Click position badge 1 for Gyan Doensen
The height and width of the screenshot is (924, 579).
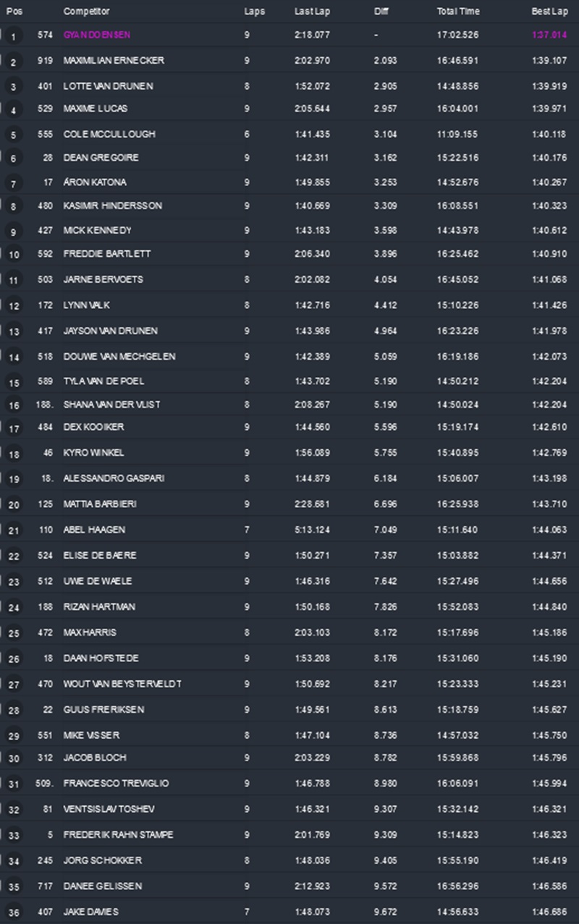pos(13,37)
